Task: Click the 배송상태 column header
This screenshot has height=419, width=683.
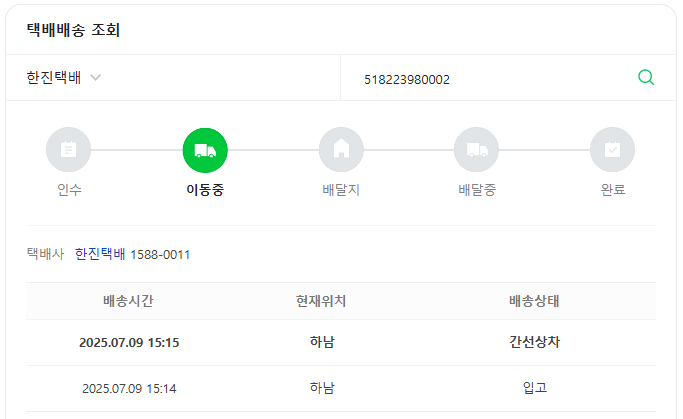Action: 534,301
